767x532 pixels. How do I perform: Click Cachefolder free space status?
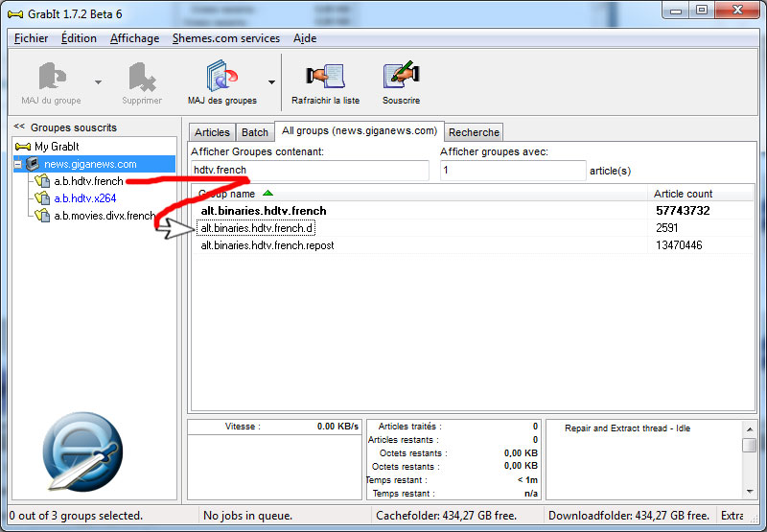pos(446,516)
